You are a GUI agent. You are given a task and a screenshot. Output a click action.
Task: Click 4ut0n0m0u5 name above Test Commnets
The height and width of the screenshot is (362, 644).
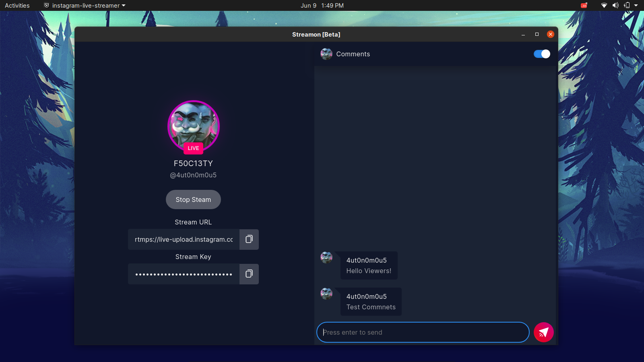pyautogui.click(x=366, y=296)
